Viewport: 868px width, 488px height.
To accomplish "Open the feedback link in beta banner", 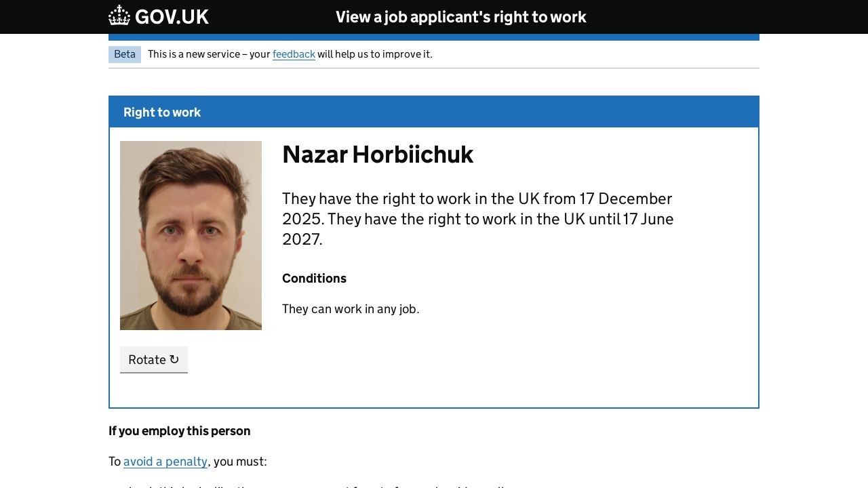I will pyautogui.click(x=294, y=54).
